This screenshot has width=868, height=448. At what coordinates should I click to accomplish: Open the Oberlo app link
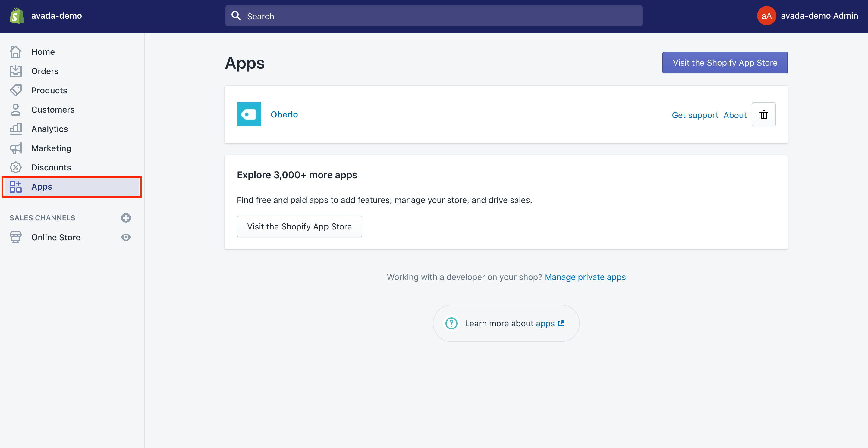[x=284, y=114]
